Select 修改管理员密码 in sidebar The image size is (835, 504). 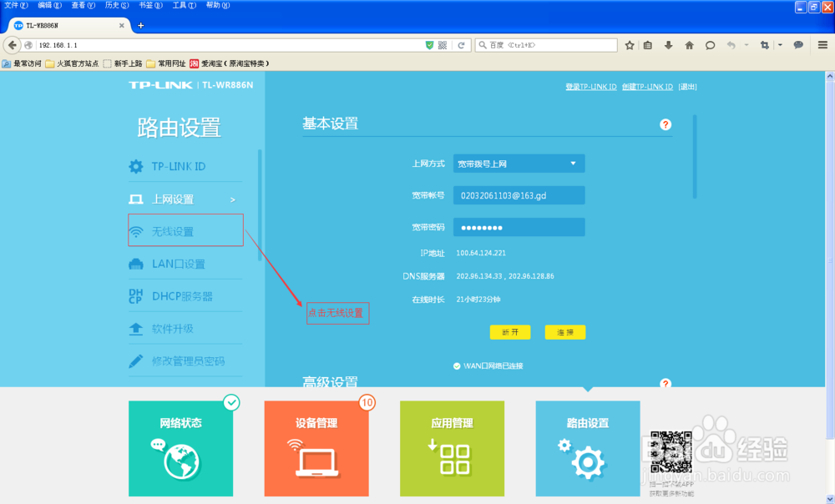(x=185, y=361)
